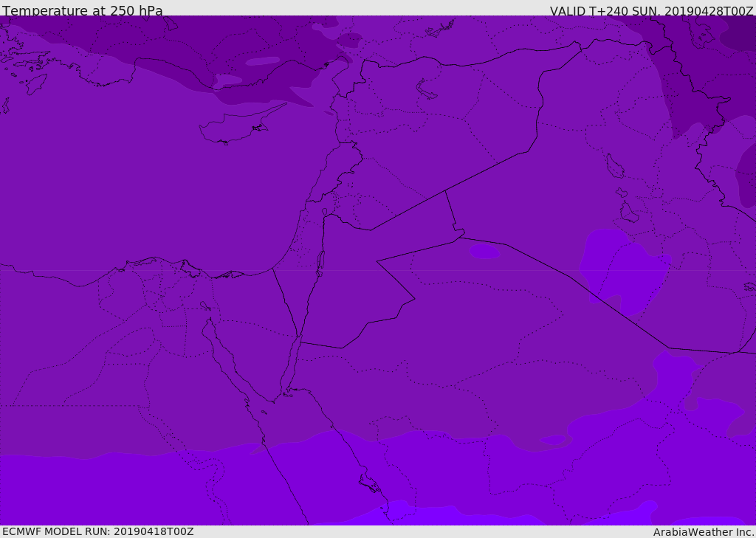Click the 'ArabiaWeather Inc' credit text
Screen dimensions: 756x538
coord(704,532)
